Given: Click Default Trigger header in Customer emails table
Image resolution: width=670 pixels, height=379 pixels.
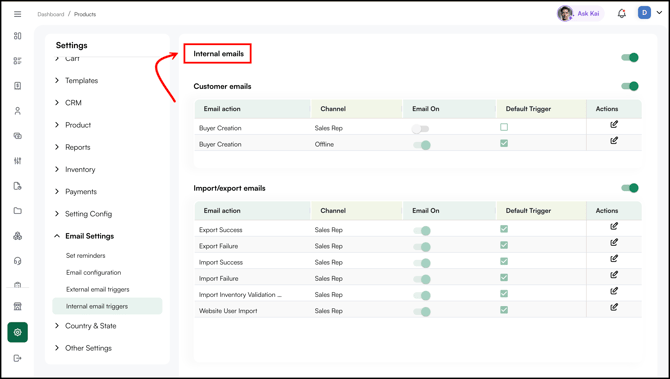Looking at the screenshot, I should [x=528, y=109].
